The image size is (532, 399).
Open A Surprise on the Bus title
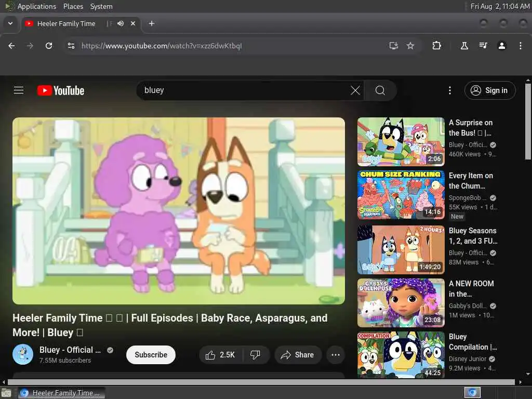[471, 128]
